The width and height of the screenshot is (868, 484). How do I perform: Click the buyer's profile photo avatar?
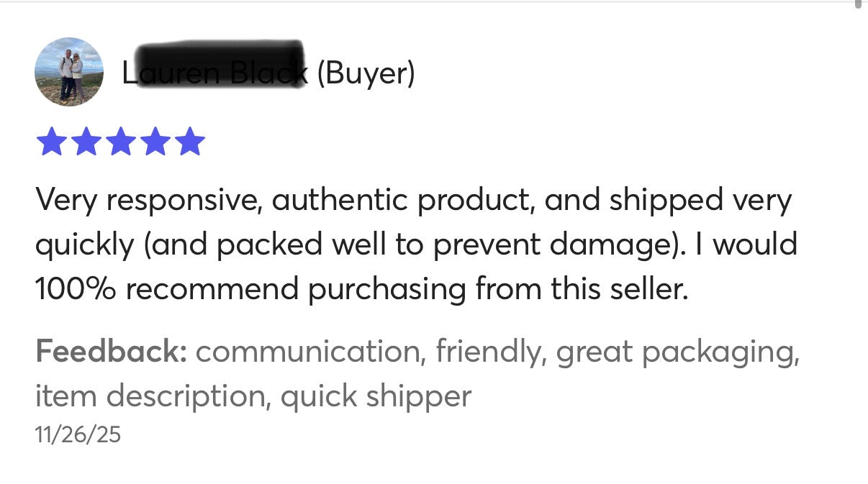coord(69,72)
